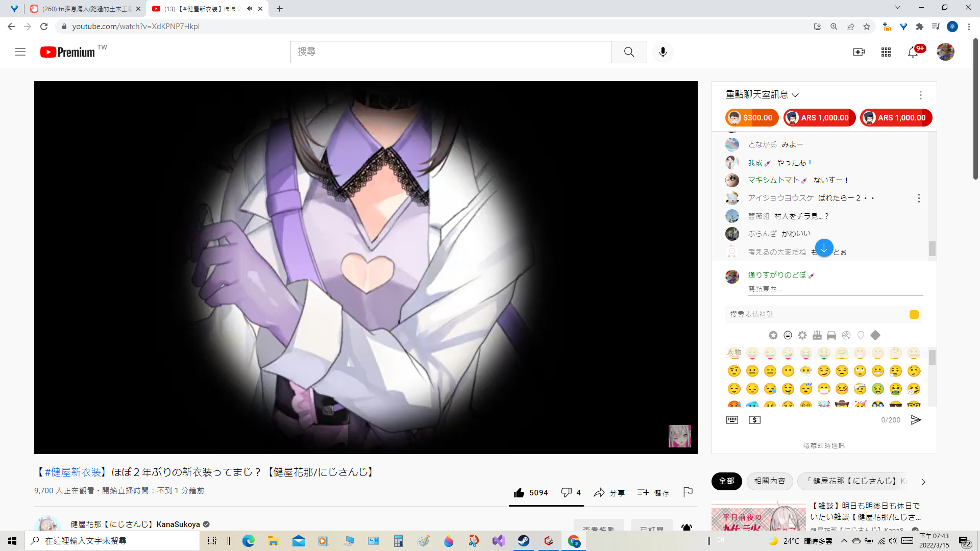Image resolution: width=980 pixels, height=551 pixels.
Task: Click 儲存 save to playlist button
Action: pos(653,493)
